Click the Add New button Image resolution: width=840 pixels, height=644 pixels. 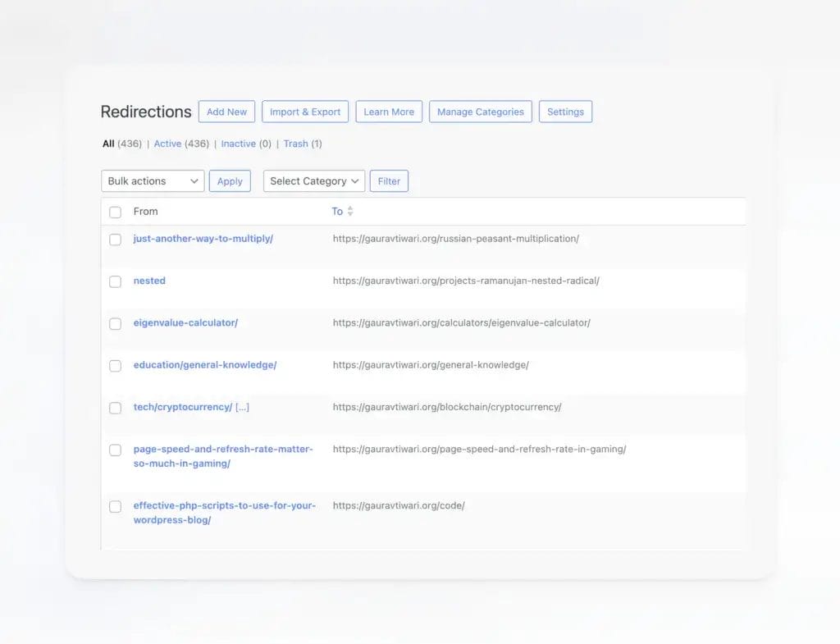(226, 112)
